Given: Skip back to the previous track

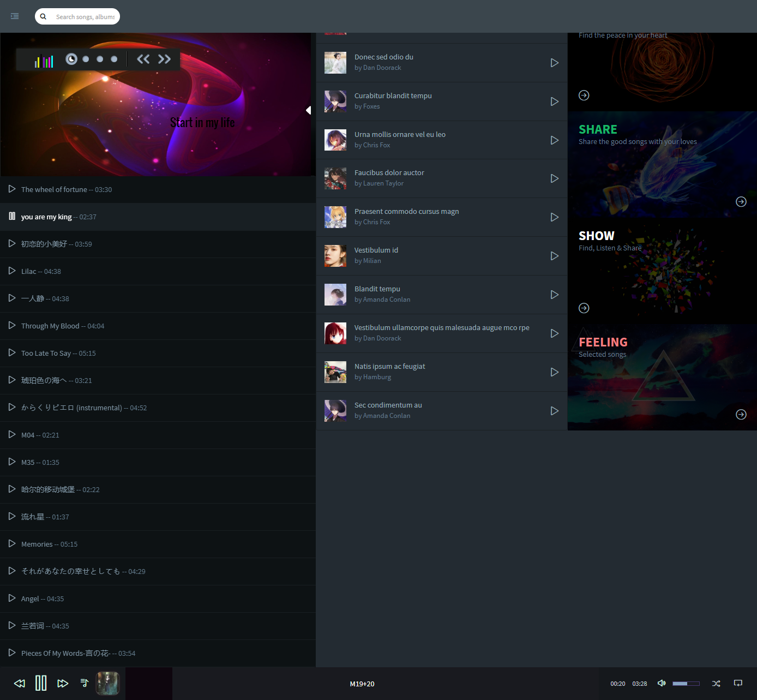Looking at the screenshot, I should tap(20, 683).
